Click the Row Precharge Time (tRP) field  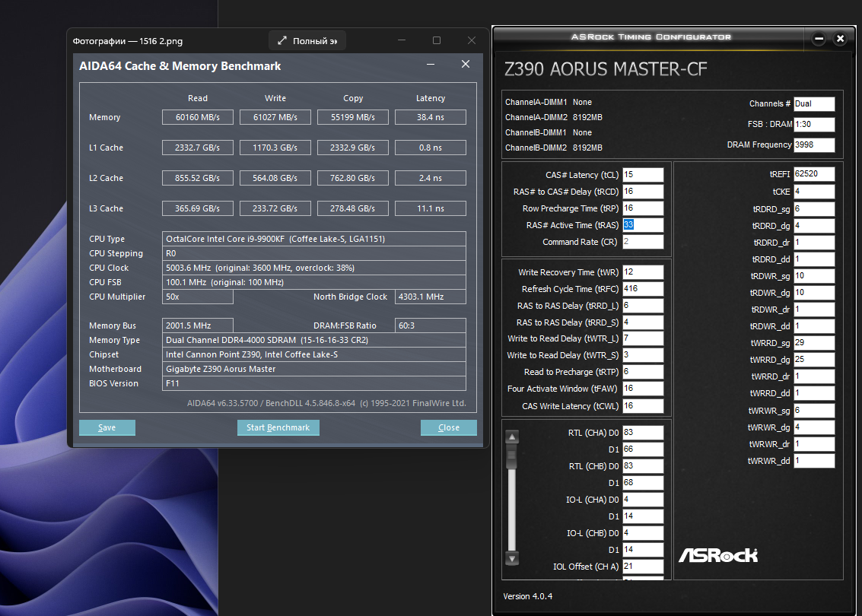[x=643, y=208]
